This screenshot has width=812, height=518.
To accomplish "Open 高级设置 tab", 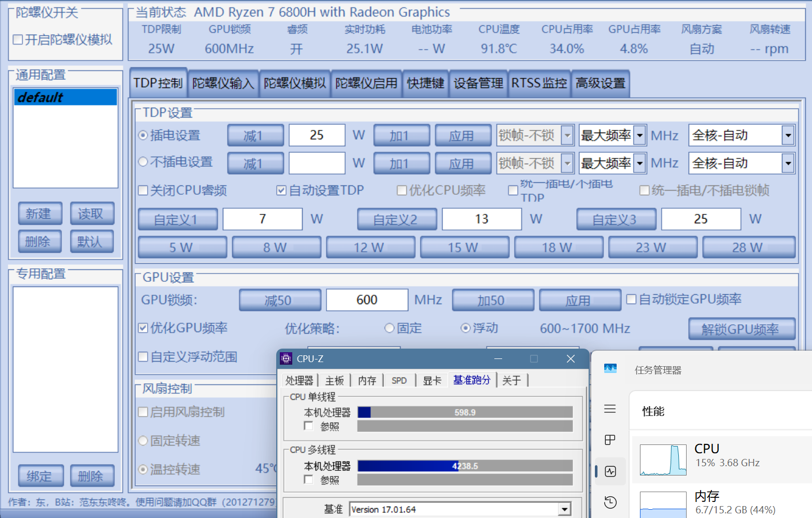I will [601, 83].
